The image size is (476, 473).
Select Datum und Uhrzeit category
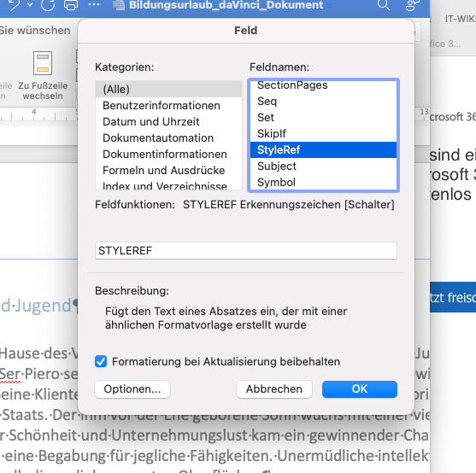[169, 121]
